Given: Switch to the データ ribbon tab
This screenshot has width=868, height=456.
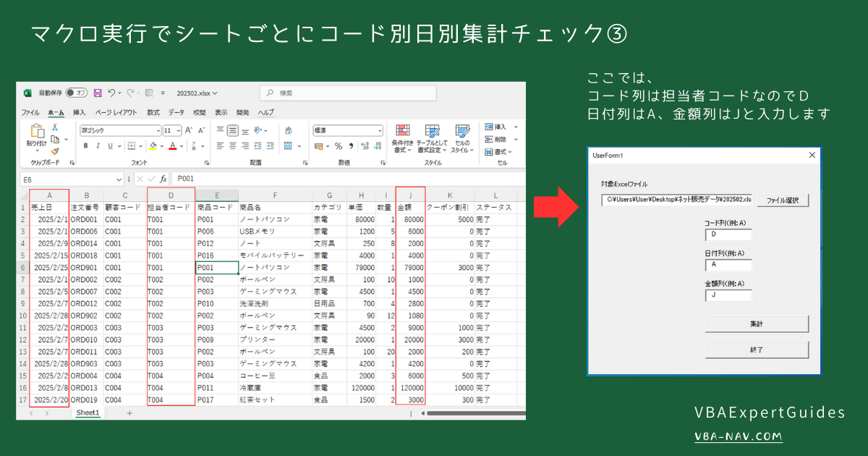Looking at the screenshot, I should (176, 111).
